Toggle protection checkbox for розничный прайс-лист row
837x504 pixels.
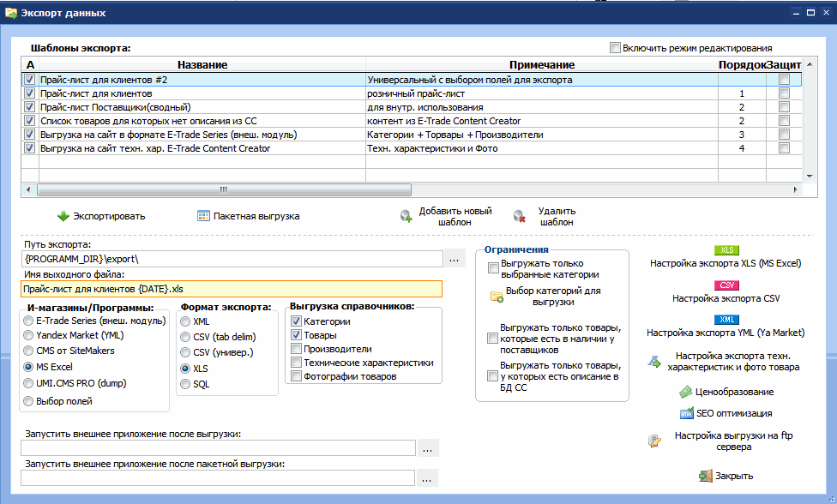pos(784,93)
